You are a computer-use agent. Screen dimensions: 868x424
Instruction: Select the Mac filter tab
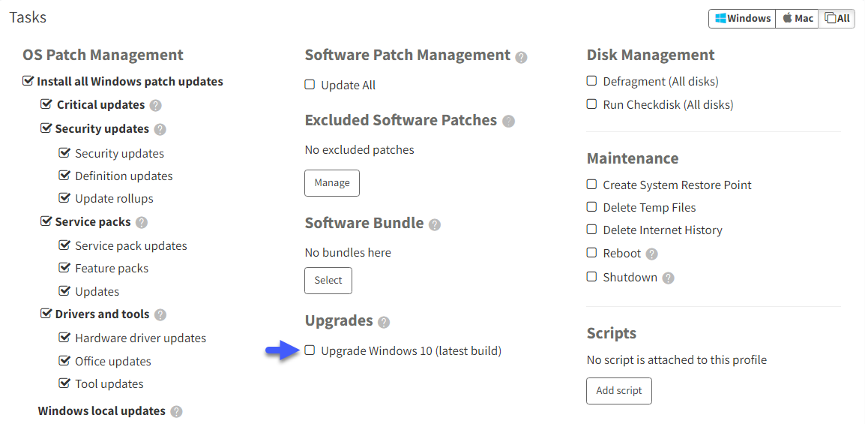(x=797, y=18)
